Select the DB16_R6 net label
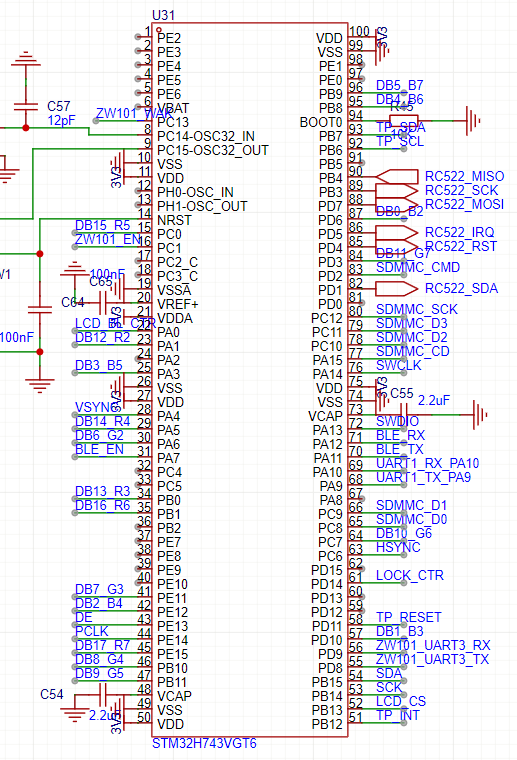The width and height of the screenshot is (517, 760). click(x=102, y=506)
